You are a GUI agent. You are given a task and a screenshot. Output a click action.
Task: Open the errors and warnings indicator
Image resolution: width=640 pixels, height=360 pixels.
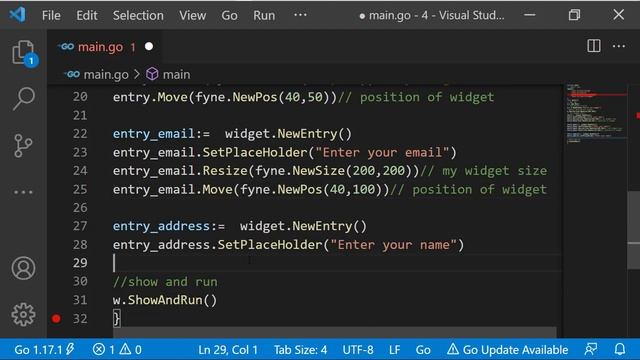click(117, 350)
